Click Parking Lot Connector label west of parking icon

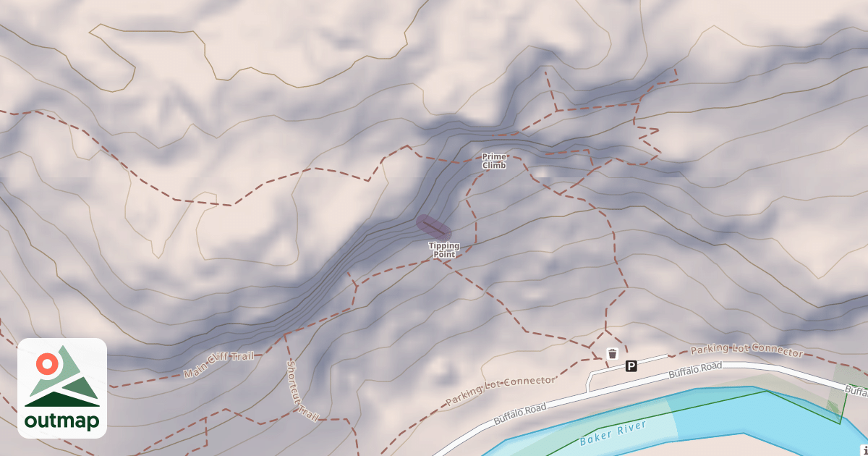point(501,390)
